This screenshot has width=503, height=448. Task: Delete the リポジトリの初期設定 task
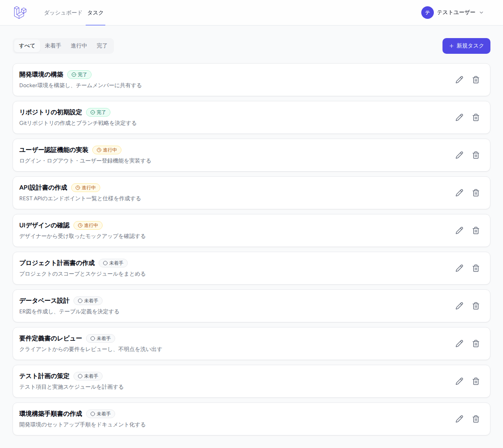(476, 117)
